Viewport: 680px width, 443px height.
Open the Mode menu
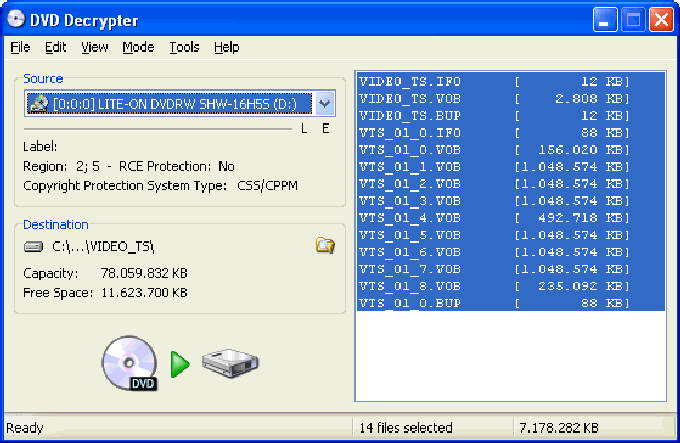138,47
